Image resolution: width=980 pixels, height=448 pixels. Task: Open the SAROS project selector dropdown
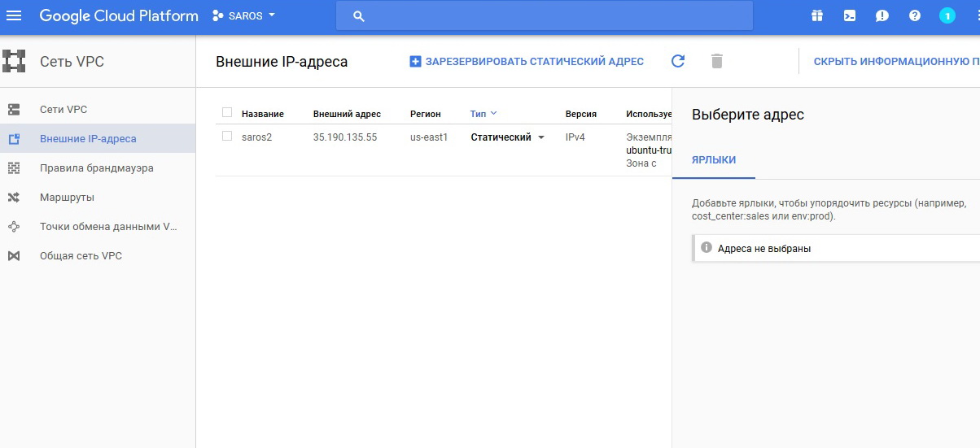[x=244, y=15]
